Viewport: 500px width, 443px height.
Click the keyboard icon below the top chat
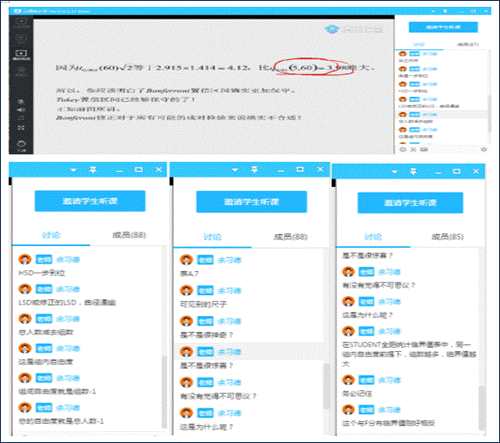click(x=424, y=149)
